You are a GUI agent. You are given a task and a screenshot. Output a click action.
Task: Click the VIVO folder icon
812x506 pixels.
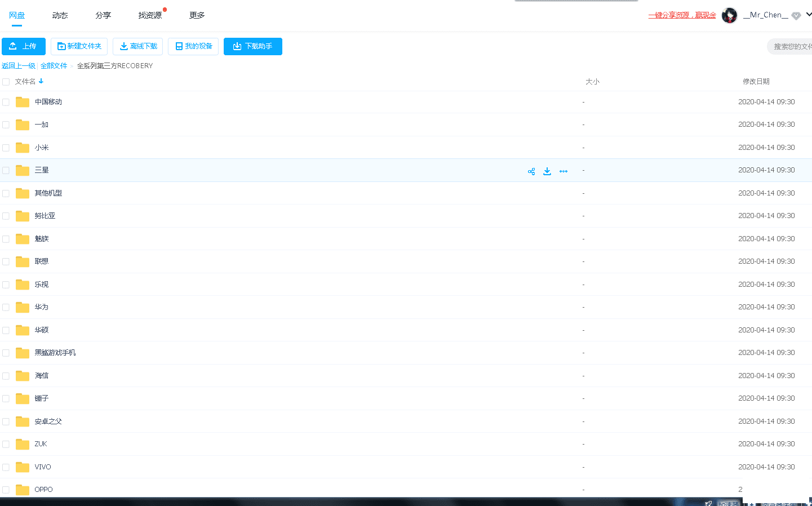[23, 467]
